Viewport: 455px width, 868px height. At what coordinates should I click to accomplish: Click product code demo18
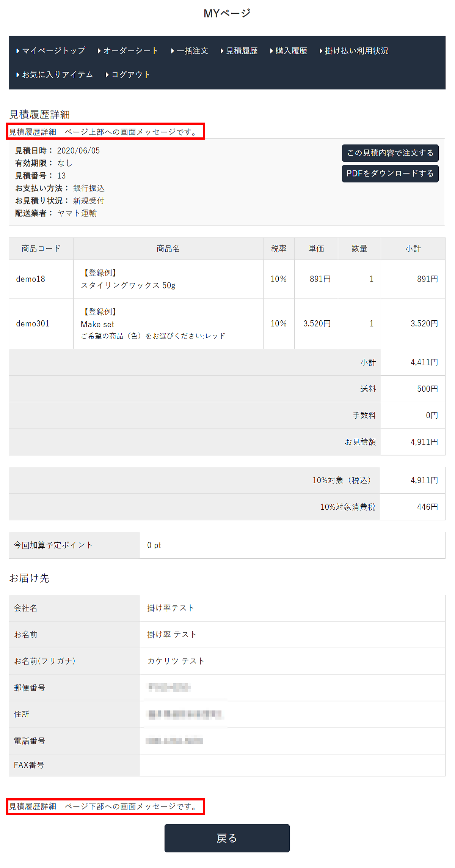point(31,279)
